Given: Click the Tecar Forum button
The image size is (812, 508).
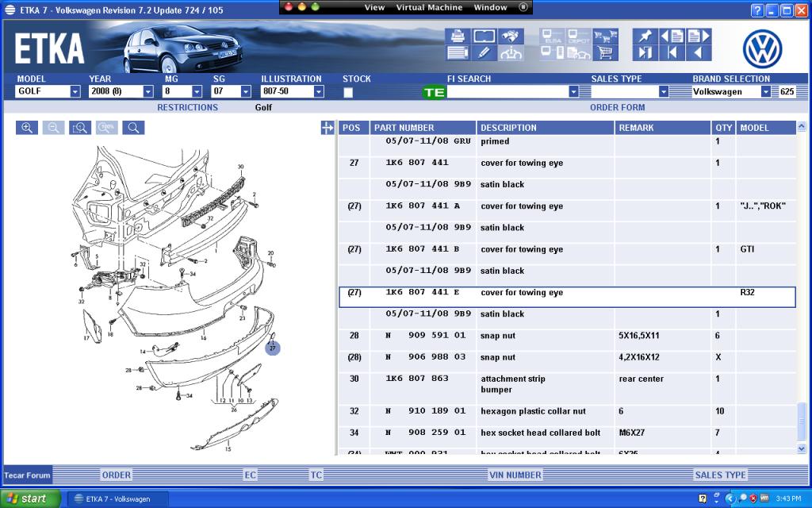Looking at the screenshot, I should coord(28,475).
